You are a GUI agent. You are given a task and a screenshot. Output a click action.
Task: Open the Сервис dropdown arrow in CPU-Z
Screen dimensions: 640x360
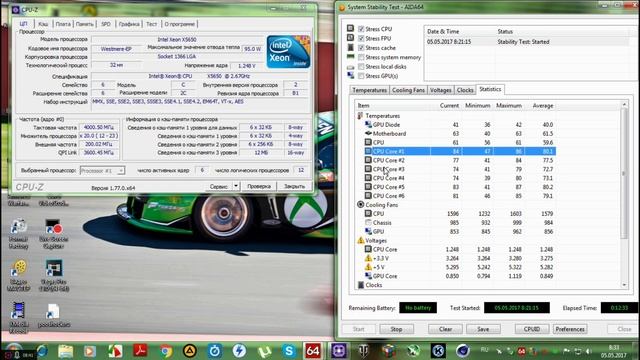point(236,186)
